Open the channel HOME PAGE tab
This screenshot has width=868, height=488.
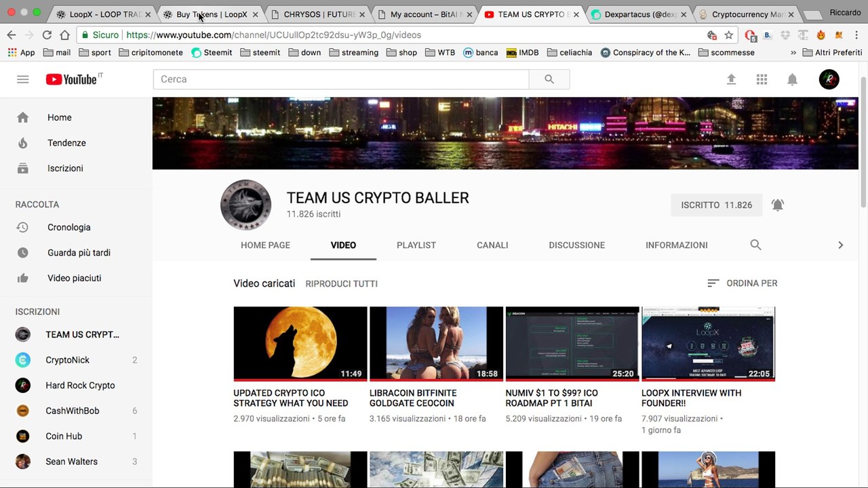pyautogui.click(x=265, y=245)
